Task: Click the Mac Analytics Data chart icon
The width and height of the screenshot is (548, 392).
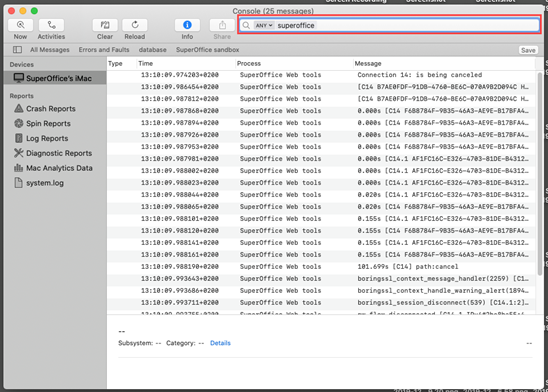Action: (x=19, y=168)
